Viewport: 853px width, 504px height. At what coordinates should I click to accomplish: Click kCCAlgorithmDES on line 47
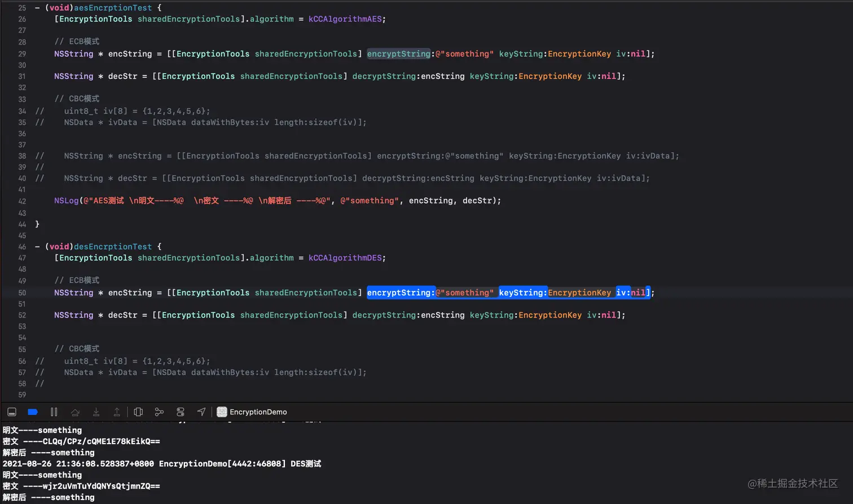[x=345, y=258]
